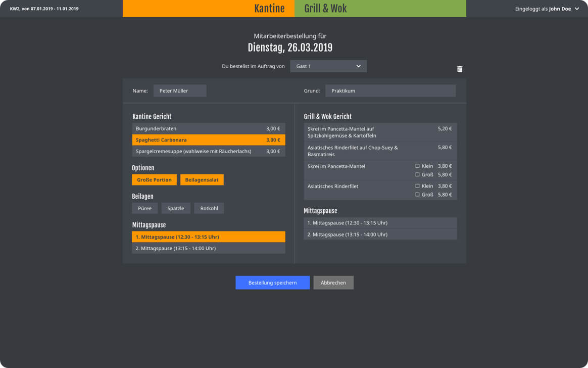Toggle the Große Portion option
Screen dimensions: 588x368
click(154, 180)
